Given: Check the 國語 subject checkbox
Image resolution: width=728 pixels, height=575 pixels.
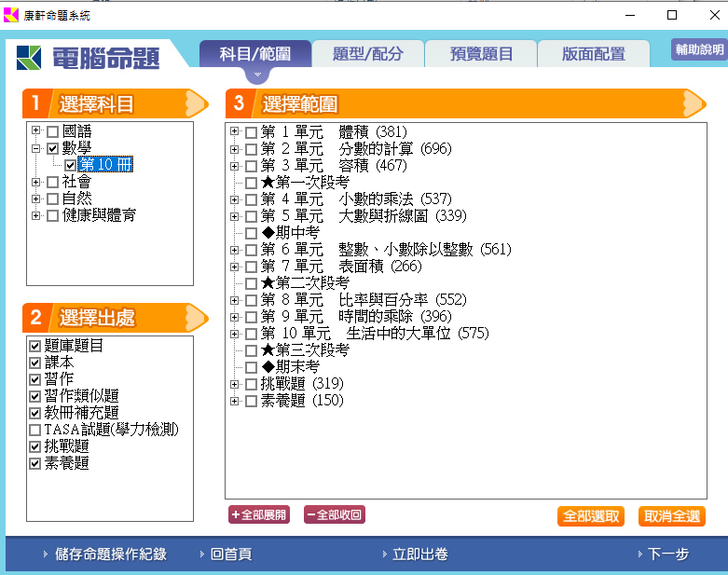Looking at the screenshot, I should [x=52, y=131].
